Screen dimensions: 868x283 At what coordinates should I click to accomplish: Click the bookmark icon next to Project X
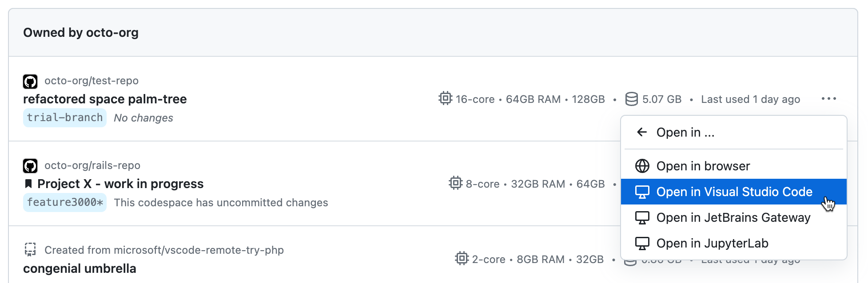tap(28, 184)
